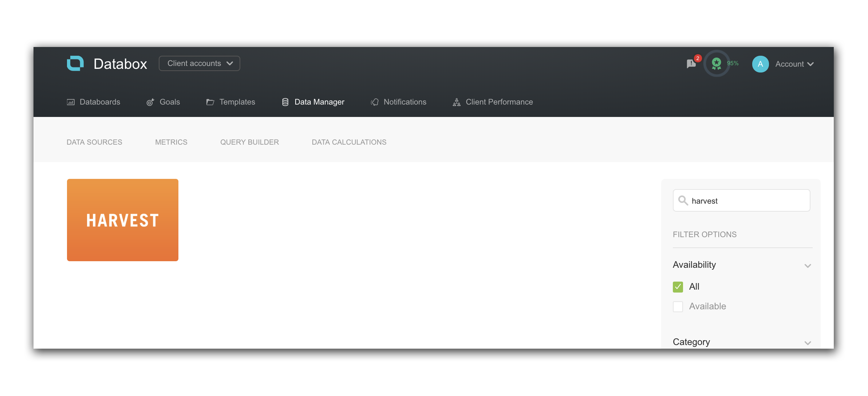Open the alerts icon with red badge
This screenshot has height=396, width=868.
click(691, 64)
